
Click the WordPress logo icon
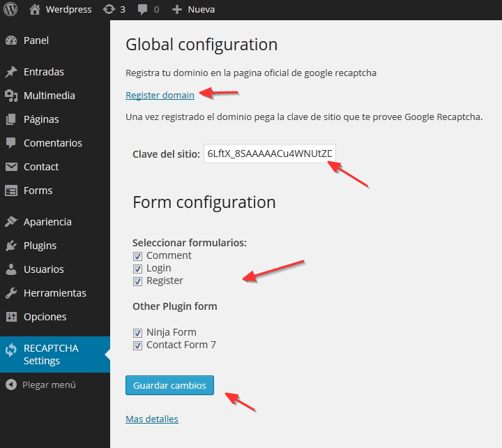pyautogui.click(x=10, y=10)
